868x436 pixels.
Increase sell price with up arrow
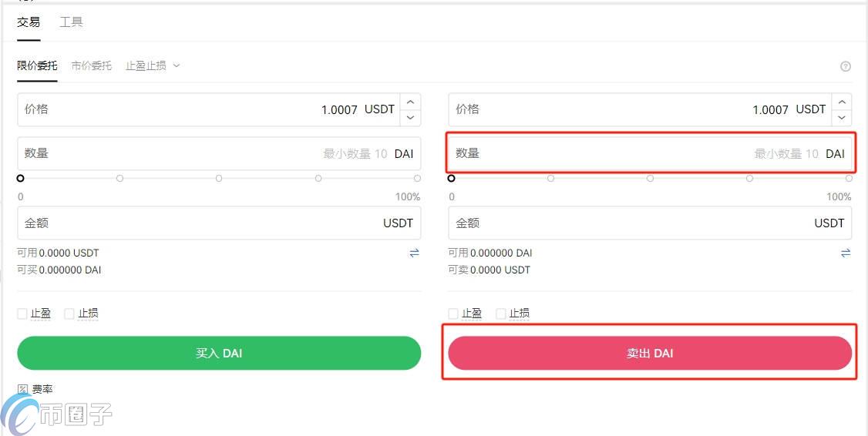(x=842, y=102)
